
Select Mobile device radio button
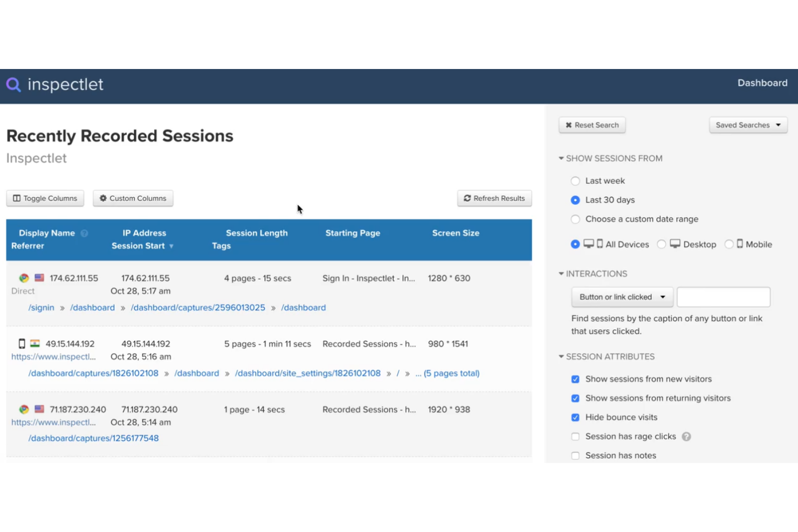(729, 244)
